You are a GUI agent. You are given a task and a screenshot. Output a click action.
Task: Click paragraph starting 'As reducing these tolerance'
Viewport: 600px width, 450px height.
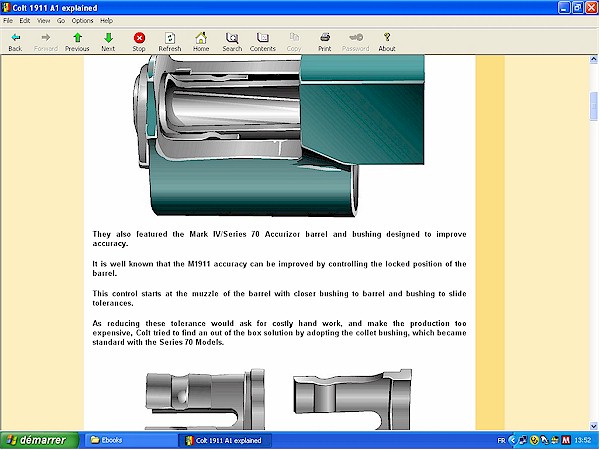click(x=279, y=333)
